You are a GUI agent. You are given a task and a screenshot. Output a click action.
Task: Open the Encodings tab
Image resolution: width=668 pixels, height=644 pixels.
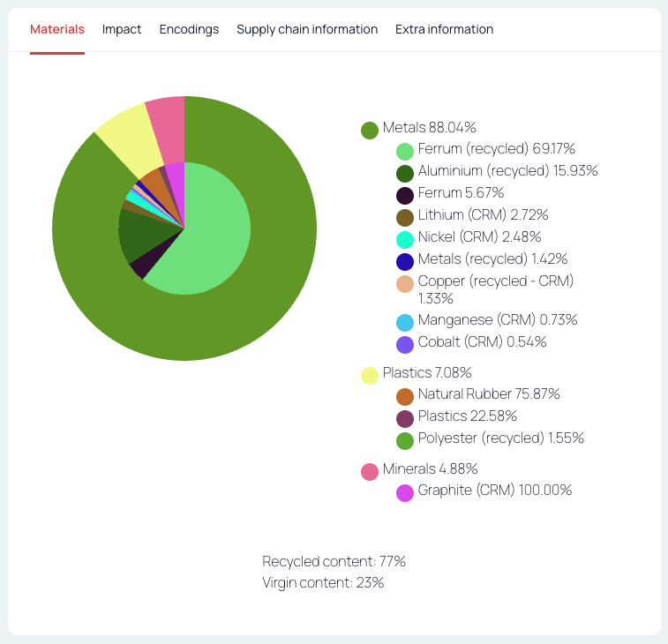tap(189, 29)
